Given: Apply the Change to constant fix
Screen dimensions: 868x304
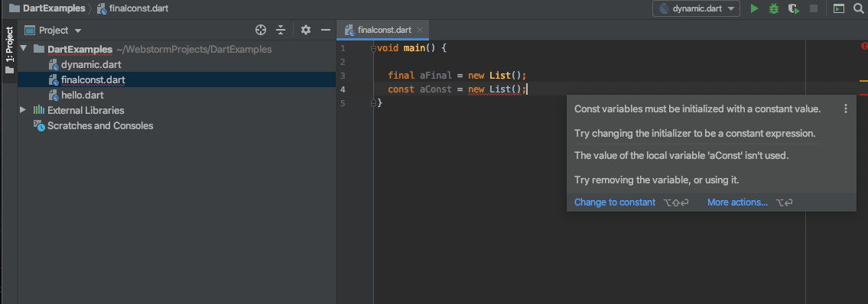Looking at the screenshot, I should 614,202.
